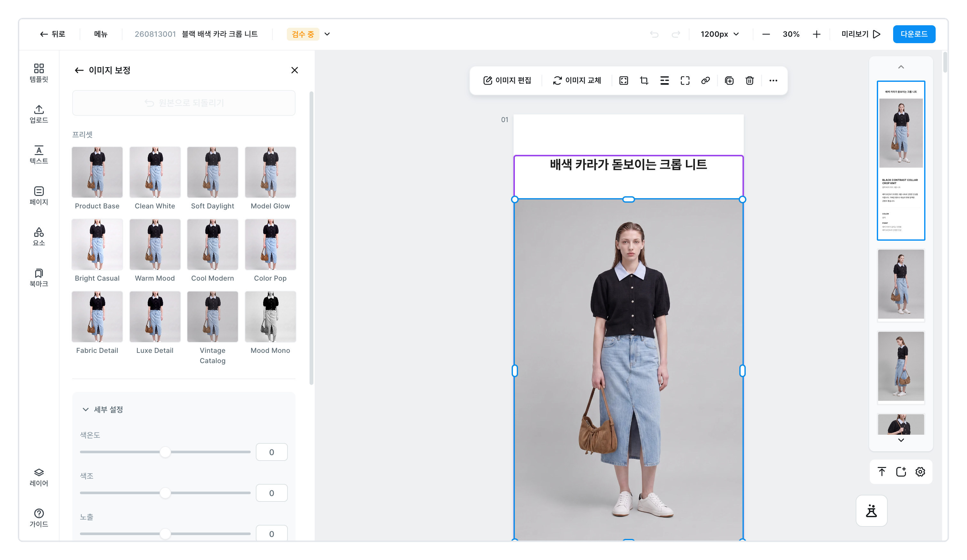
Task: Open the 페이지 pages panel
Action: coord(39,196)
